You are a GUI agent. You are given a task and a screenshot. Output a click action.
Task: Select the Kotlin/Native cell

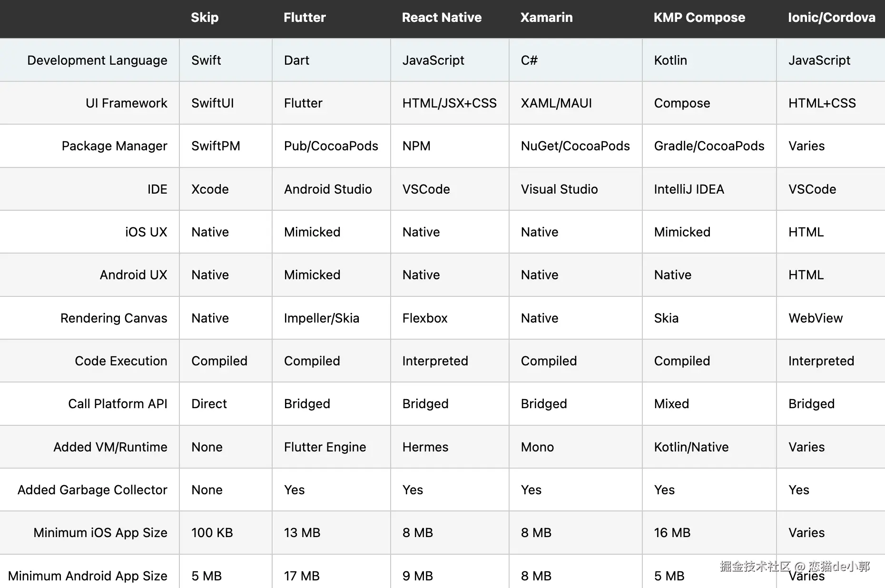point(691,447)
